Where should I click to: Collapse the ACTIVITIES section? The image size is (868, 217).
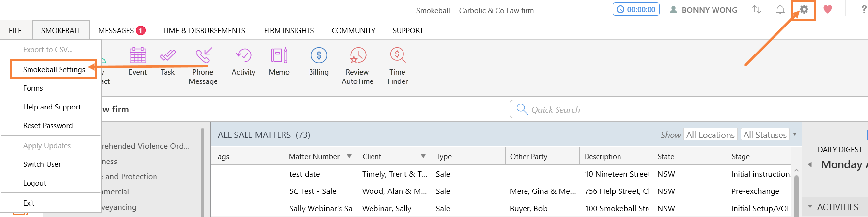pyautogui.click(x=810, y=207)
